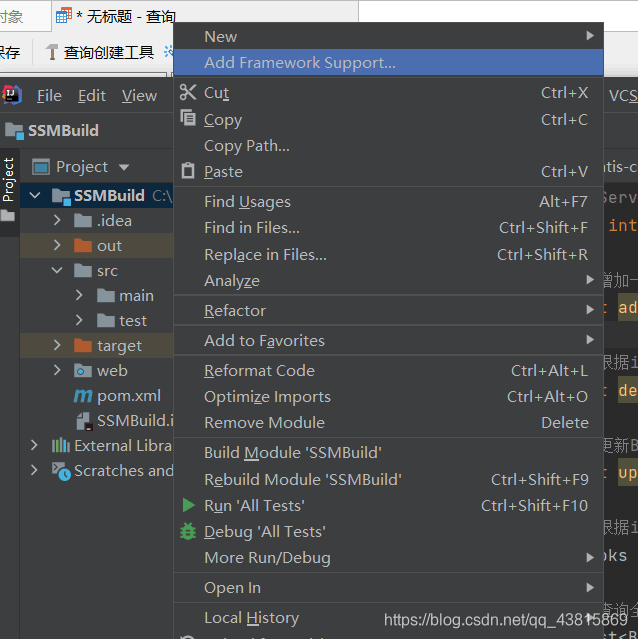Viewport: 638px width, 639px height.
Task: Select SSMBuild in the navigation breadcrumb
Action: click(52, 131)
